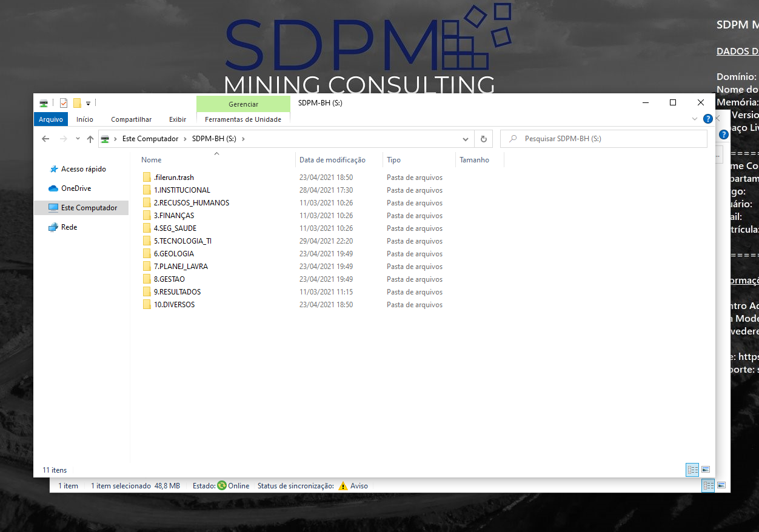Select Rede in the navigation pane
The image size is (759, 532).
pos(69,227)
